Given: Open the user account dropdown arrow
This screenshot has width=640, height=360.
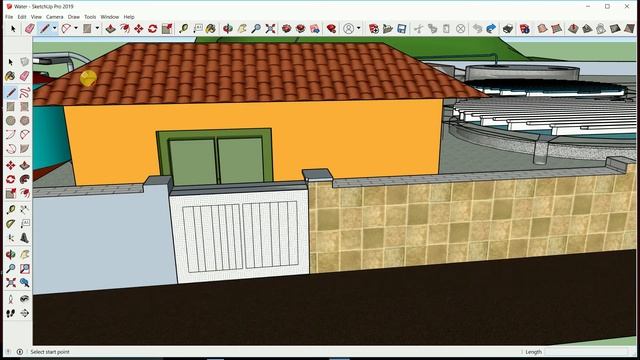Looking at the screenshot, I should click(x=358, y=28).
